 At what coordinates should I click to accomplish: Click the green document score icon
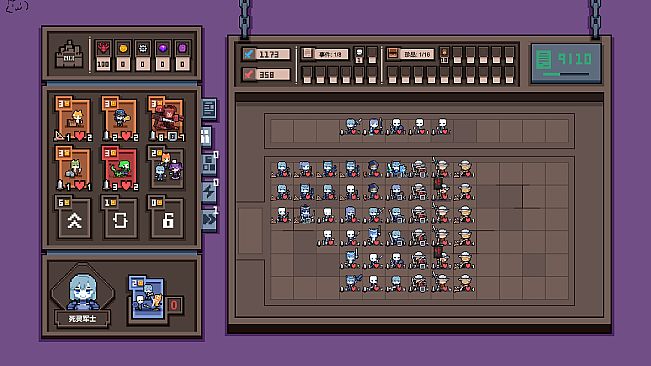click(543, 59)
